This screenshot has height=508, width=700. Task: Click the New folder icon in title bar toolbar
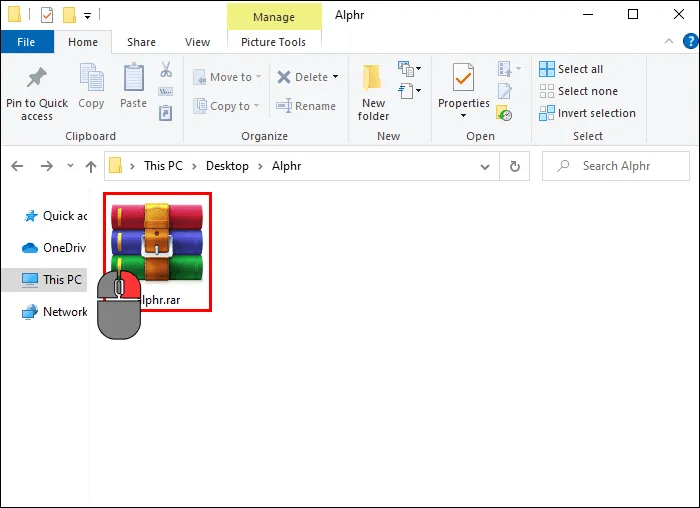pyautogui.click(x=69, y=15)
